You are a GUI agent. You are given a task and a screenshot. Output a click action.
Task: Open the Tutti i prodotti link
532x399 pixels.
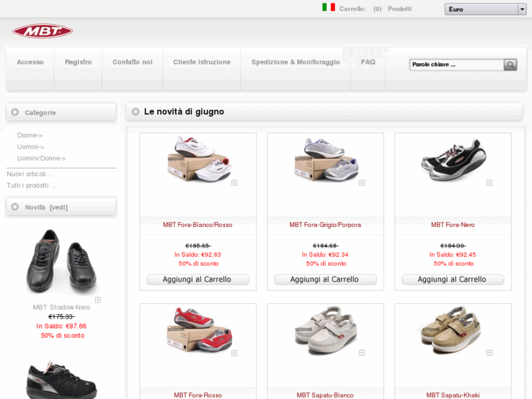coord(31,185)
